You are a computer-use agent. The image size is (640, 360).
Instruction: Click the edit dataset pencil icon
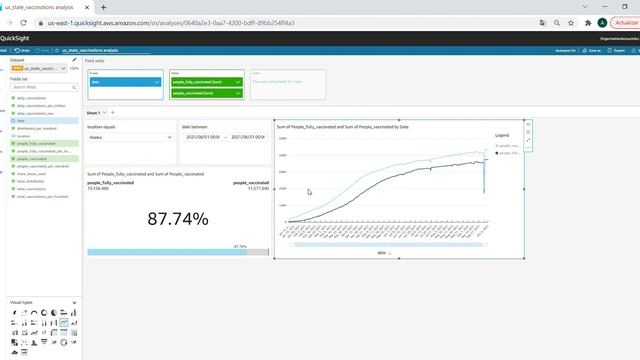pyautogui.click(x=74, y=60)
